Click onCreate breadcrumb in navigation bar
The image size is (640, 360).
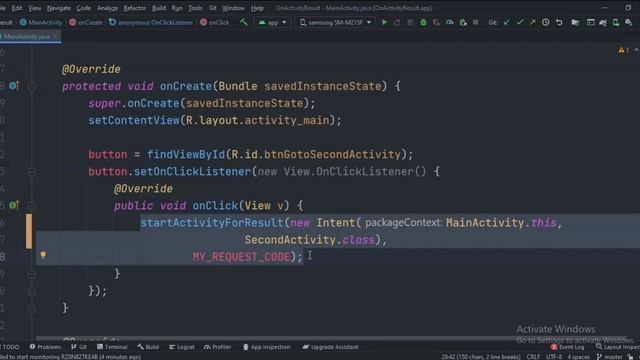(86, 22)
